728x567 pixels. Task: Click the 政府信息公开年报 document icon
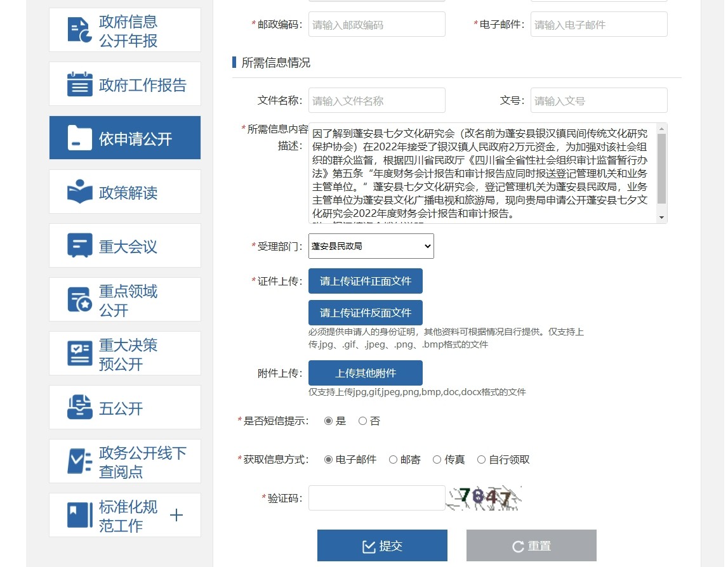[80, 30]
